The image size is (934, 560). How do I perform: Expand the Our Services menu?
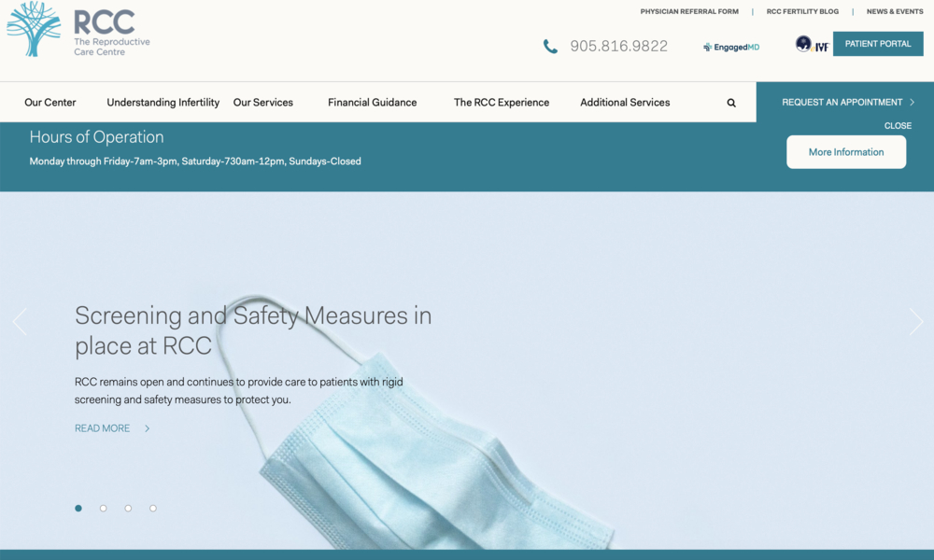point(262,103)
